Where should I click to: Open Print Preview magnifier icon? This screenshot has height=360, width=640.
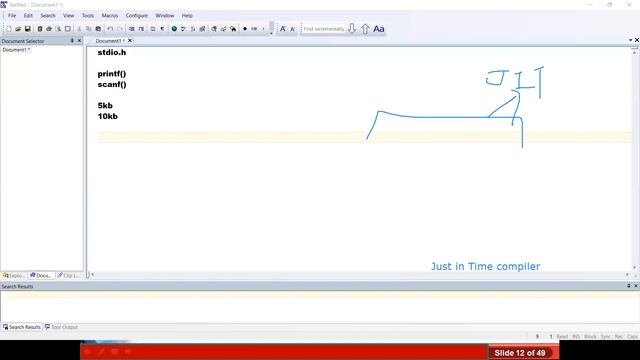58,29
